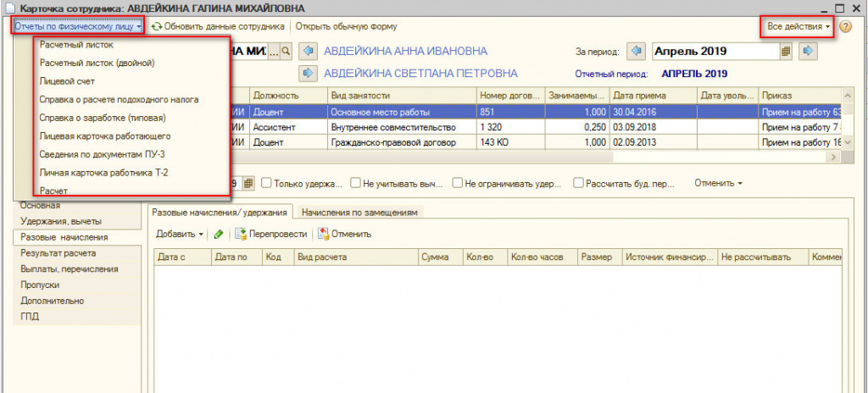Image resolution: width=868 pixels, height=393 pixels.
Task: Click the employee search magnifier icon
Action: point(286,52)
